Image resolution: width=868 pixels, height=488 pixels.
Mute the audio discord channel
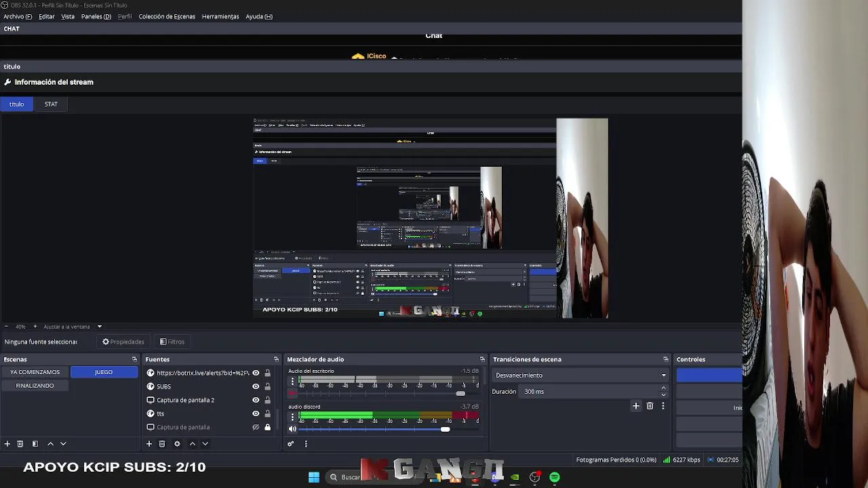tap(292, 428)
